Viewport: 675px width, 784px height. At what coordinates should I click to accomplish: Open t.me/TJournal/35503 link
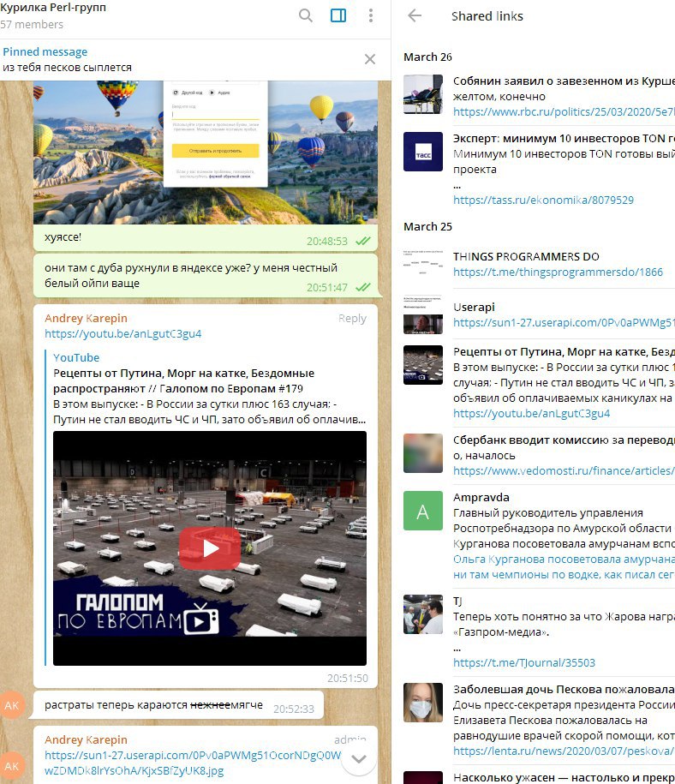(x=524, y=663)
